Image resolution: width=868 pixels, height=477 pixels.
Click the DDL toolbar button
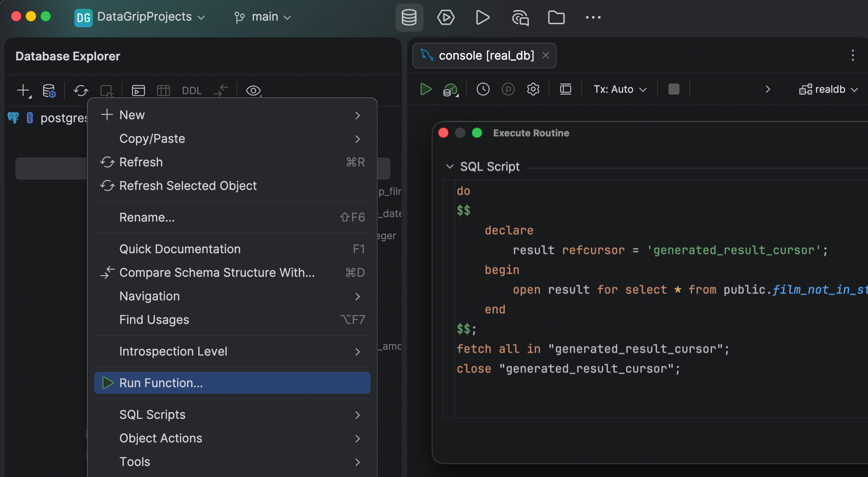click(191, 91)
